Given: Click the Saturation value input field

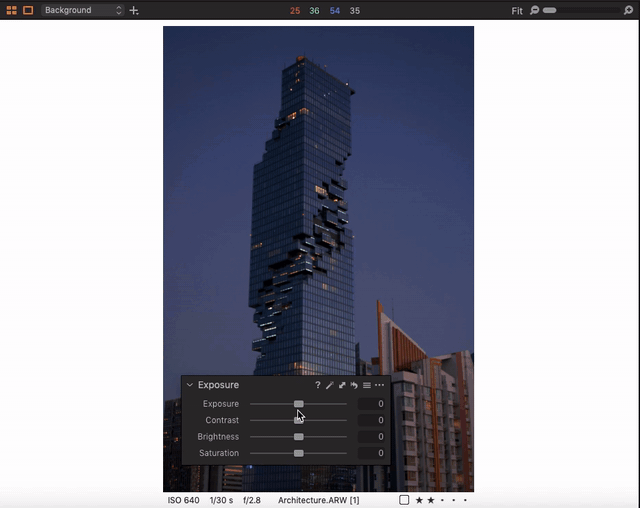Looking at the screenshot, I should point(372,453).
